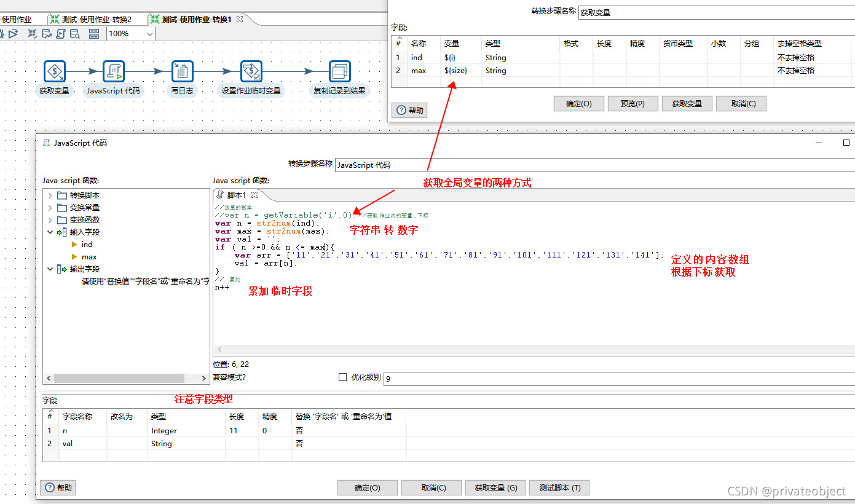Click 确定(O) in the 获取变量 dialog
Viewport: 855px width, 504px height.
click(578, 103)
